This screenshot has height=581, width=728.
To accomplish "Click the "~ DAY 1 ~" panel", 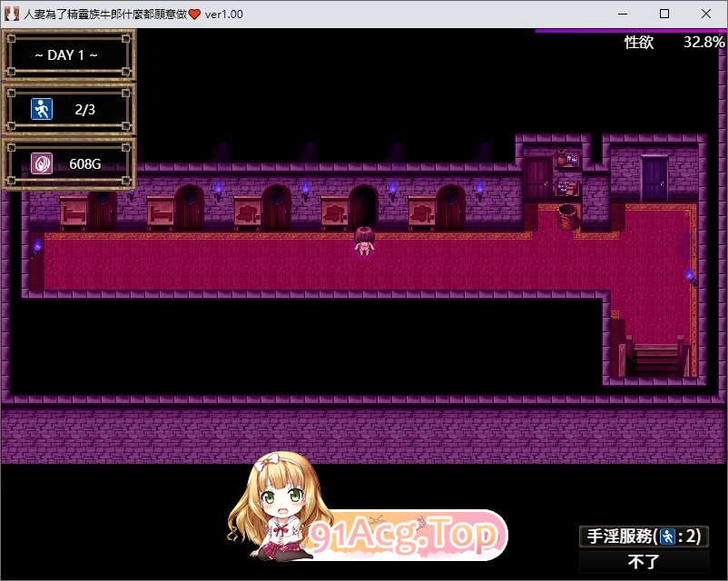I will point(67,55).
